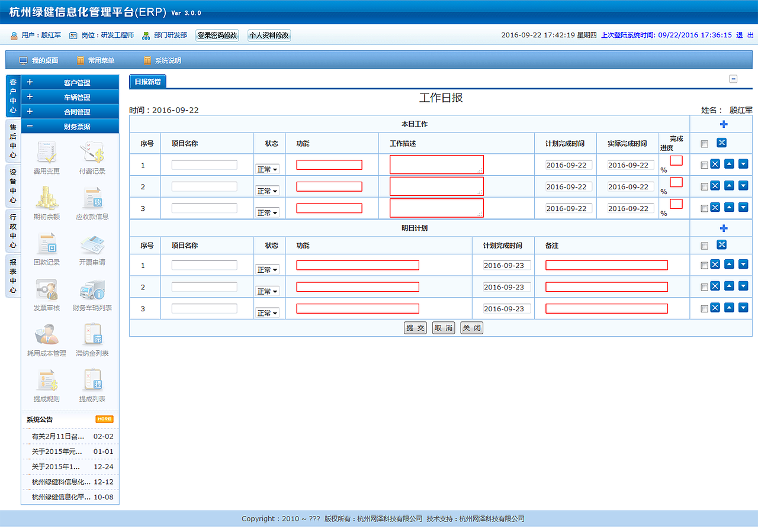Tick the select-all checkbox in 明日计划 header
The width and height of the screenshot is (758, 532).
tap(704, 246)
